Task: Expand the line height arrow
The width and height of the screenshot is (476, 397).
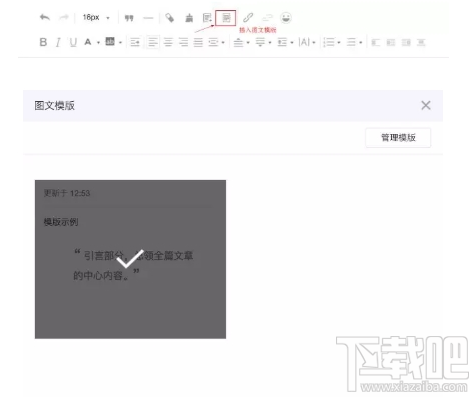Action: tap(292, 43)
